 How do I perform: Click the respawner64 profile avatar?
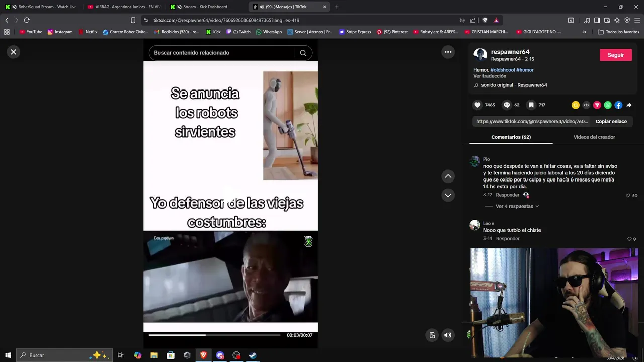480,55
